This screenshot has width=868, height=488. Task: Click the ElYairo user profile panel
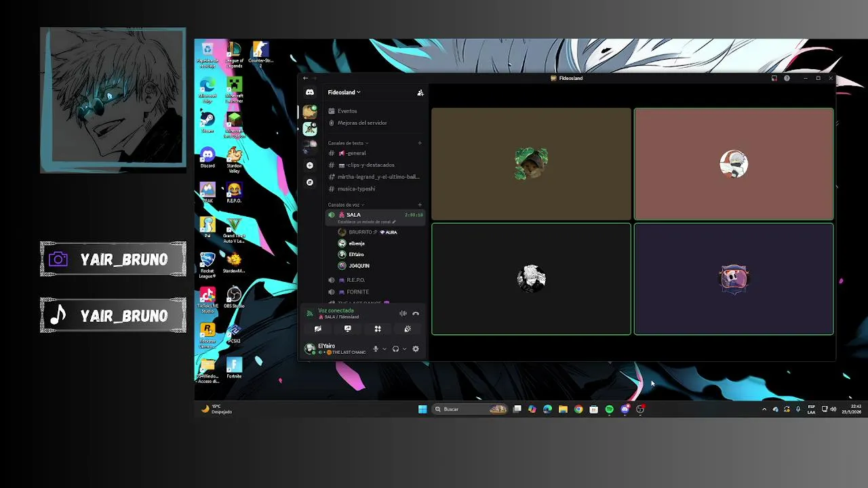point(335,349)
